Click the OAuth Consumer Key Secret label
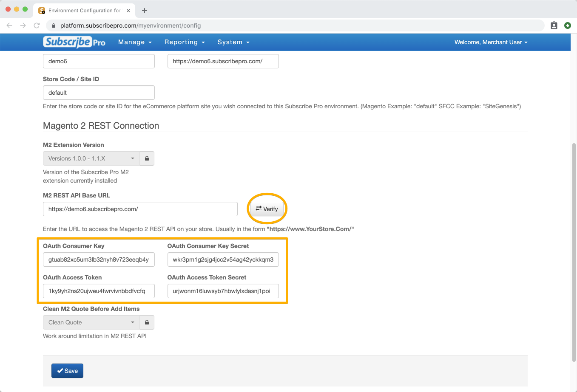 click(x=208, y=246)
